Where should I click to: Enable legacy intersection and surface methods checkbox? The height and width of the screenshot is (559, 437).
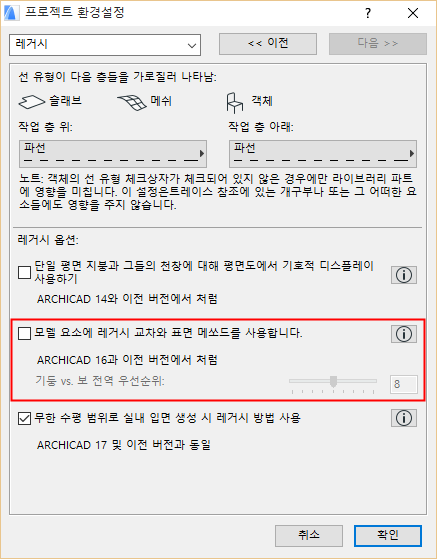[24, 334]
